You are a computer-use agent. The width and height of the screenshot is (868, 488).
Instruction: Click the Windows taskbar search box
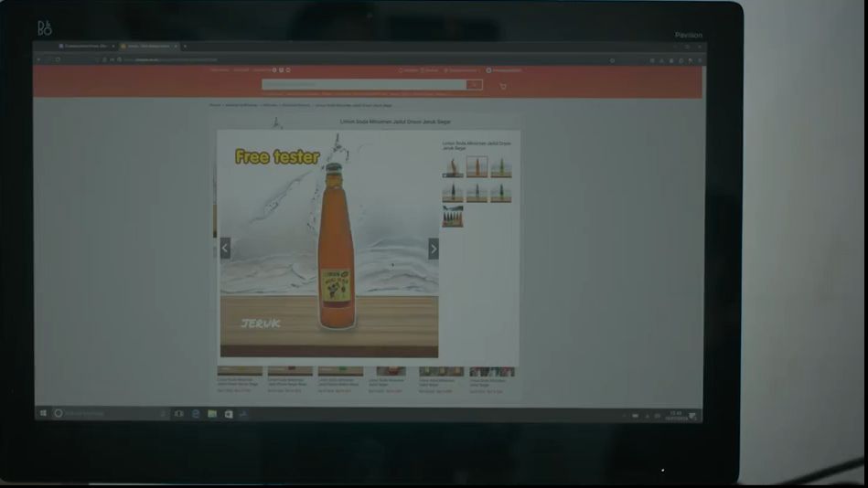[x=105, y=414]
